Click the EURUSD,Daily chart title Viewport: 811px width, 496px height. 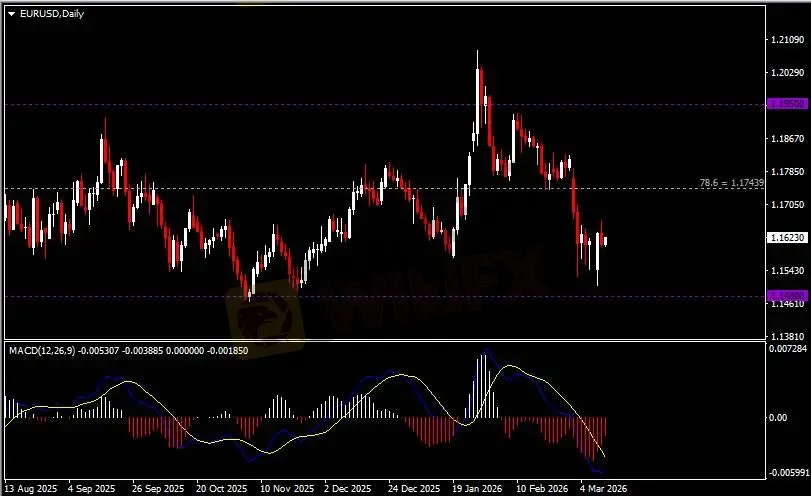pos(52,14)
